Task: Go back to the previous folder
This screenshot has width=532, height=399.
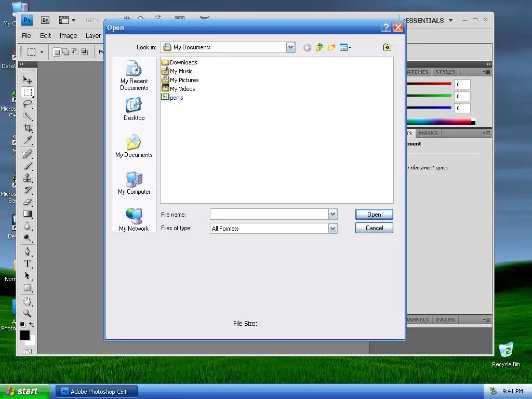Action: (x=307, y=47)
